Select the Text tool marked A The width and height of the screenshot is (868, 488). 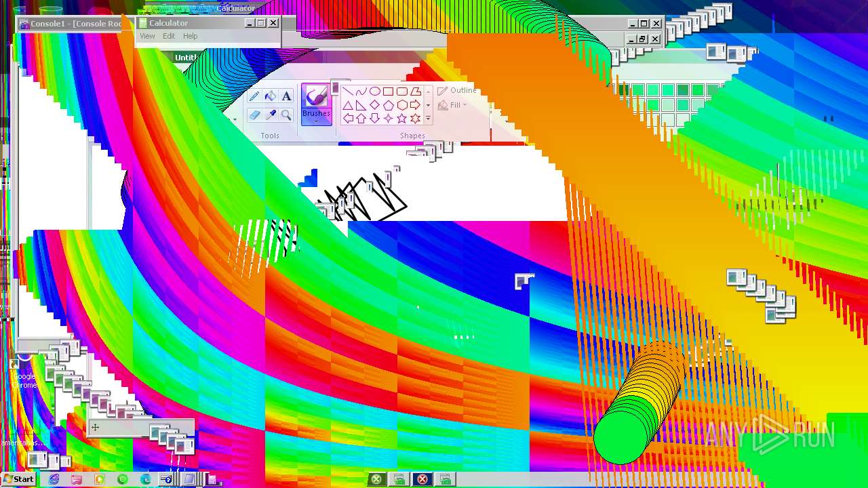pyautogui.click(x=286, y=96)
